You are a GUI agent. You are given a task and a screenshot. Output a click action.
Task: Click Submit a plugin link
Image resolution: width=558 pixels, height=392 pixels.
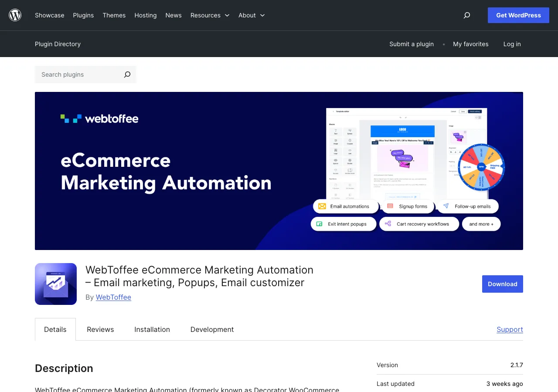click(412, 44)
